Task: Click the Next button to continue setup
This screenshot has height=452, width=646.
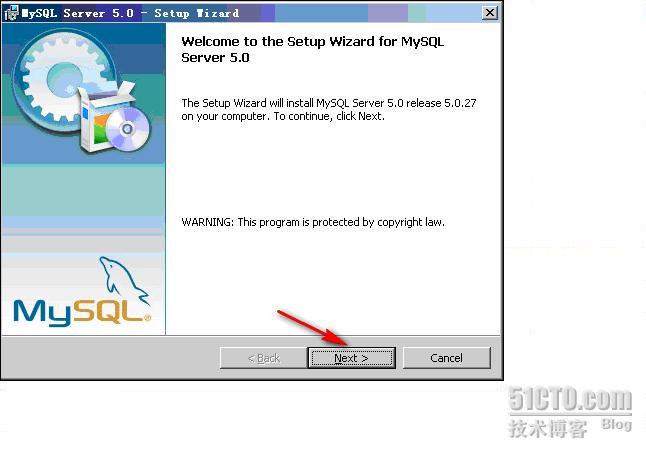Action: point(351,358)
